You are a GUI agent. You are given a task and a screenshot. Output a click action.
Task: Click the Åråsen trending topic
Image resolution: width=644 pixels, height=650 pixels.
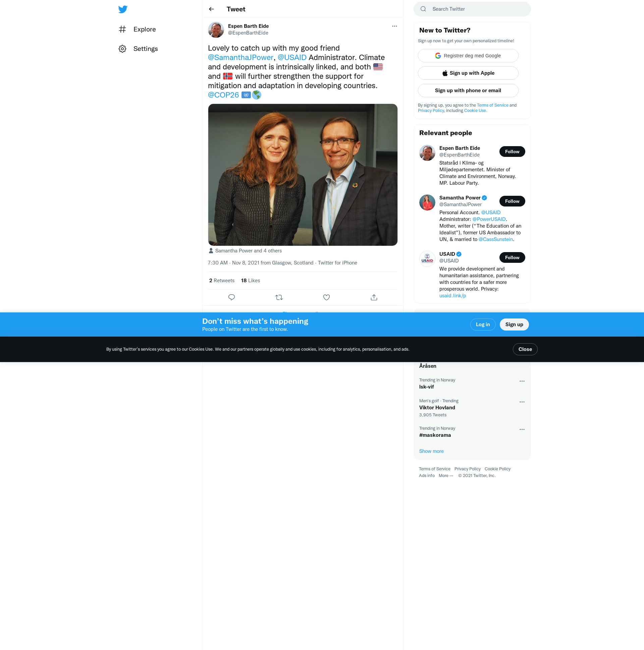pos(428,366)
